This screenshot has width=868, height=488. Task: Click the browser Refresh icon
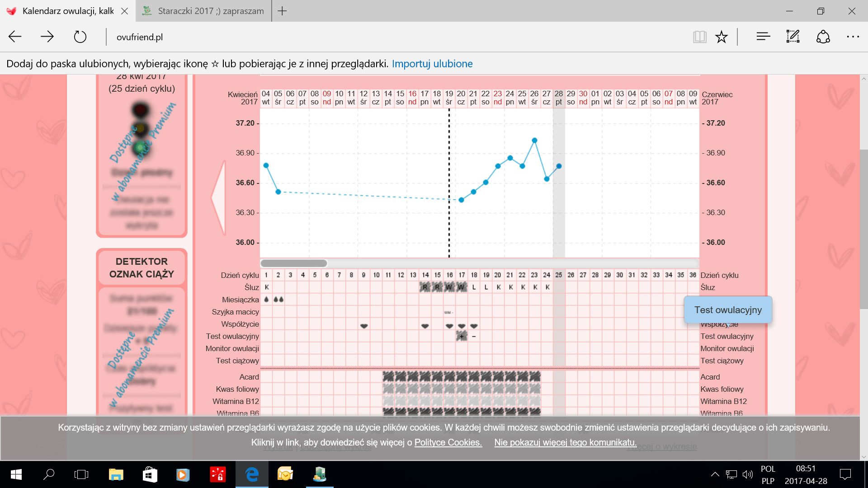tap(80, 37)
